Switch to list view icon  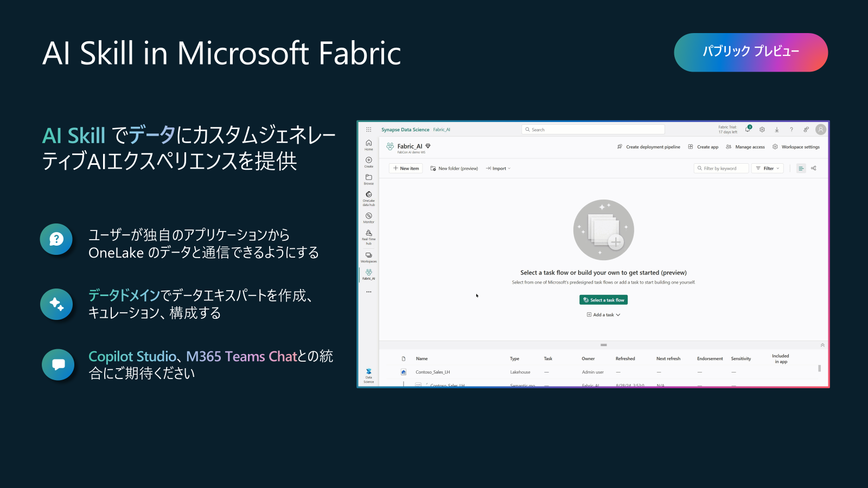[801, 168]
